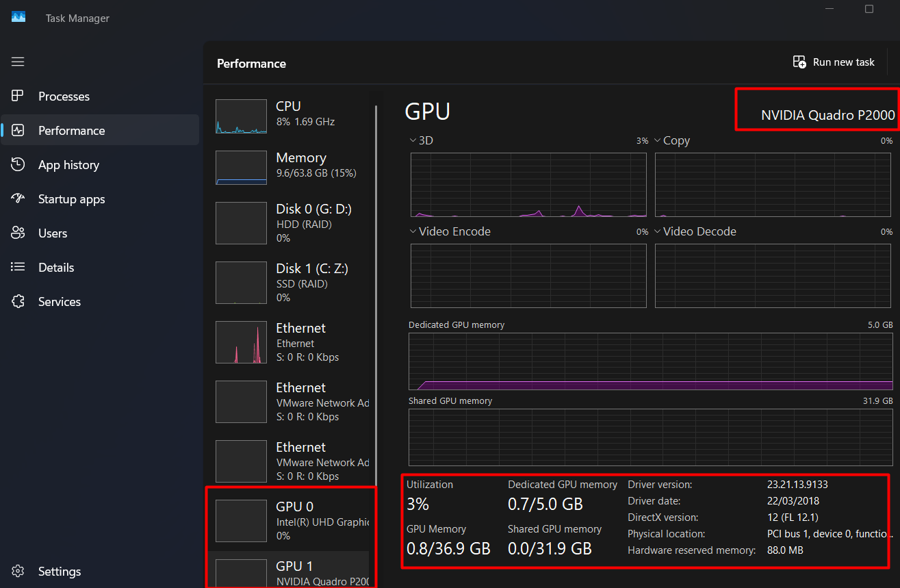This screenshot has width=900, height=588.
Task: Select GPU 0 Intel UHD Graphics item
Action: pos(292,521)
